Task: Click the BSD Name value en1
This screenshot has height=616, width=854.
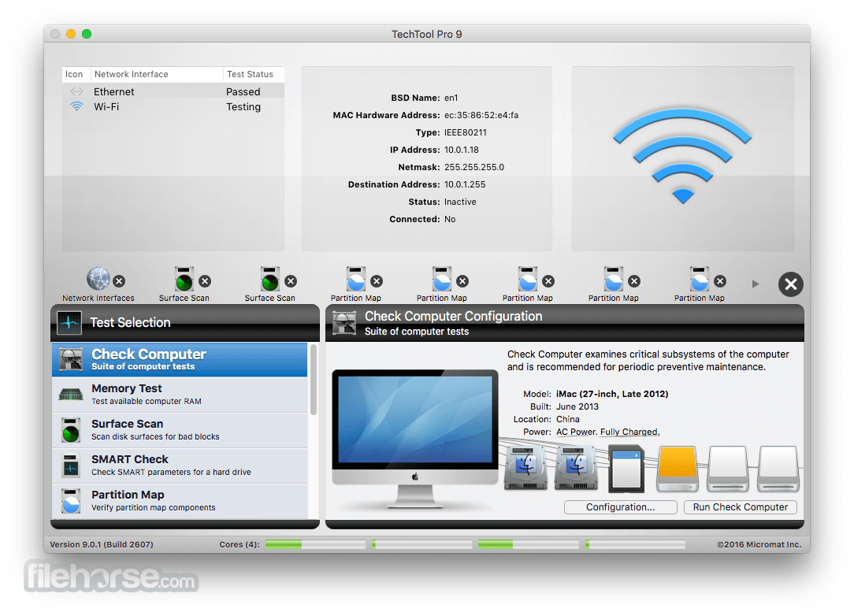Action: [451, 98]
